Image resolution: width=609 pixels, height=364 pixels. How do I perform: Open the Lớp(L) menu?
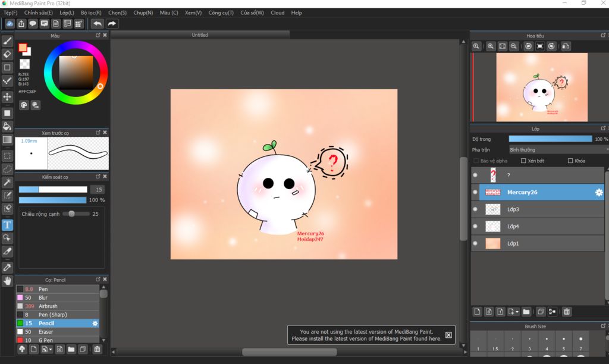67,13
